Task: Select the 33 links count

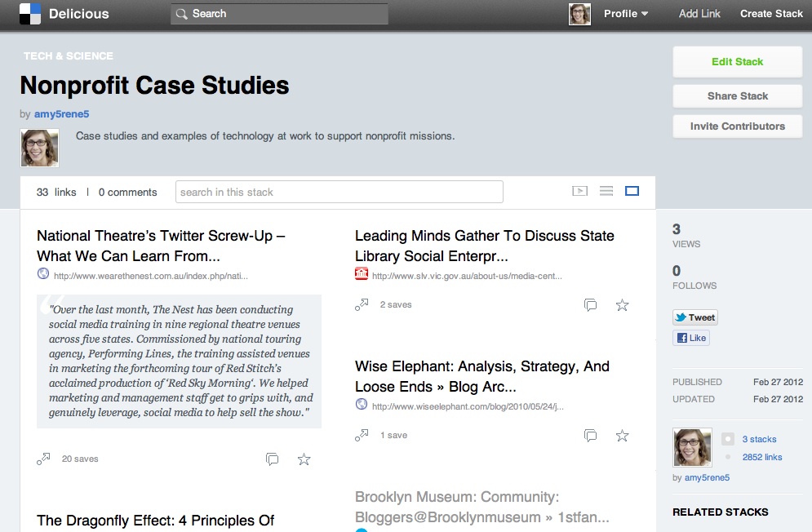Action: coord(56,193)
